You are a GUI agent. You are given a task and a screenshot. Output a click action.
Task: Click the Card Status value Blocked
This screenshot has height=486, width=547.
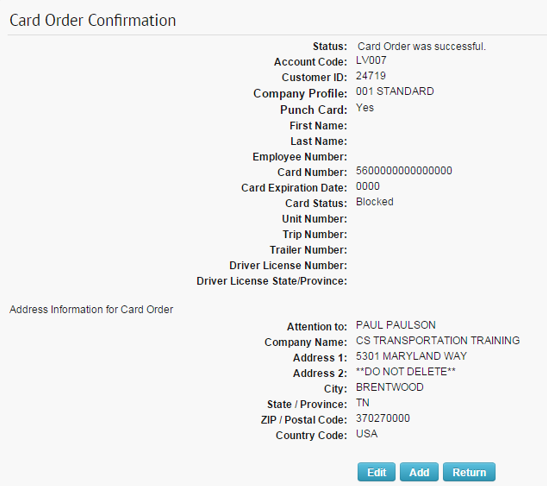375,202
